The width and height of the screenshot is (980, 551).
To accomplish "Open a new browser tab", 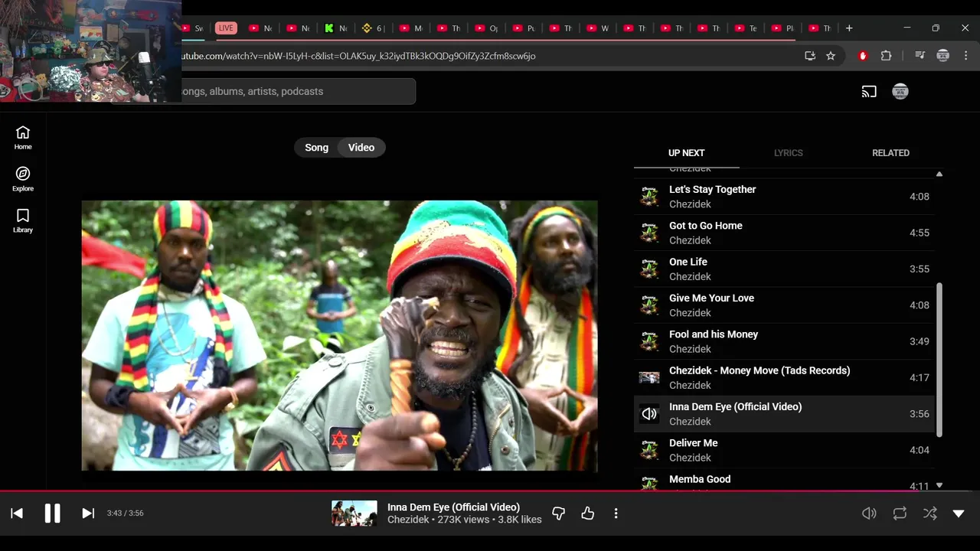I will click(x=848, y=28).
